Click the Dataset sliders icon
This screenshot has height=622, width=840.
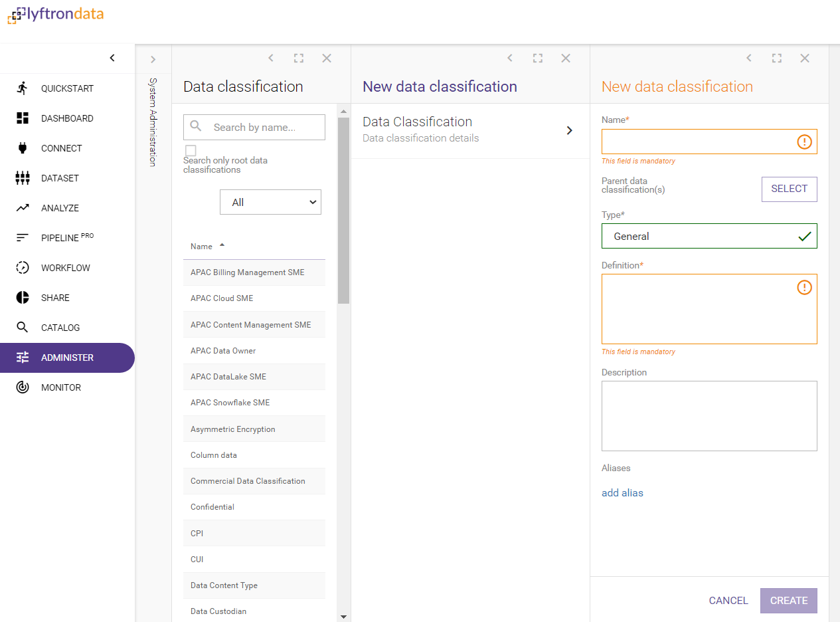point(23,178)
